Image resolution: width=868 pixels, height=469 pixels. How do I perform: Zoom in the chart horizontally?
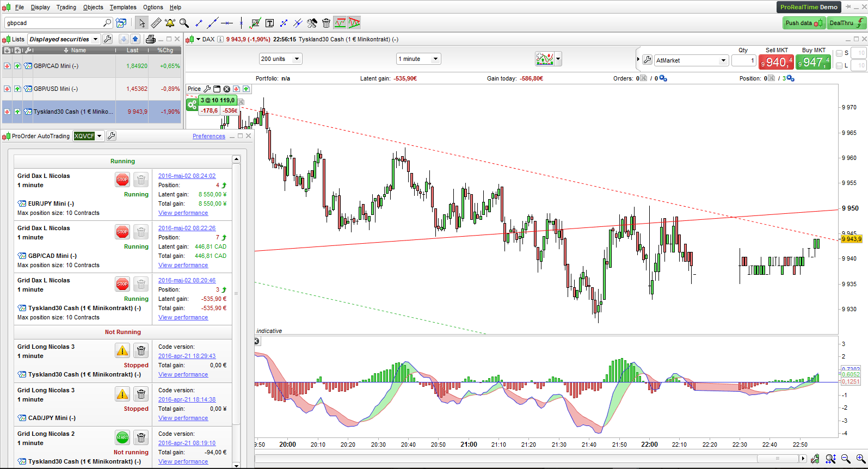[x=860, y=459]
